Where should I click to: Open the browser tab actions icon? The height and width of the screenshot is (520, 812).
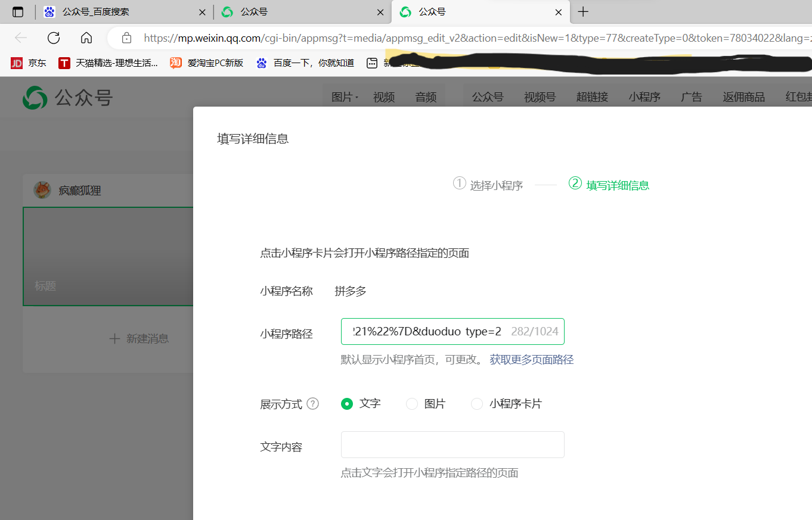pos(18,12)
